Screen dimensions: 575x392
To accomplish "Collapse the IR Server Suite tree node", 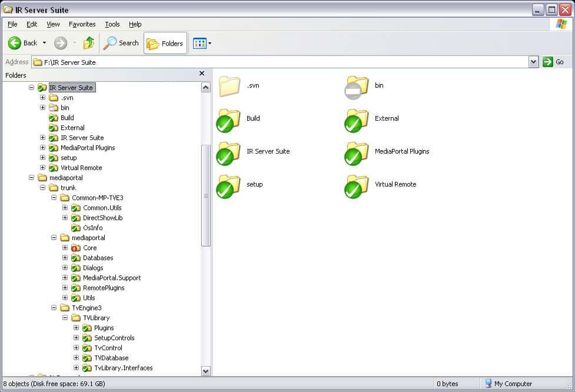I will tap(31, 88).
